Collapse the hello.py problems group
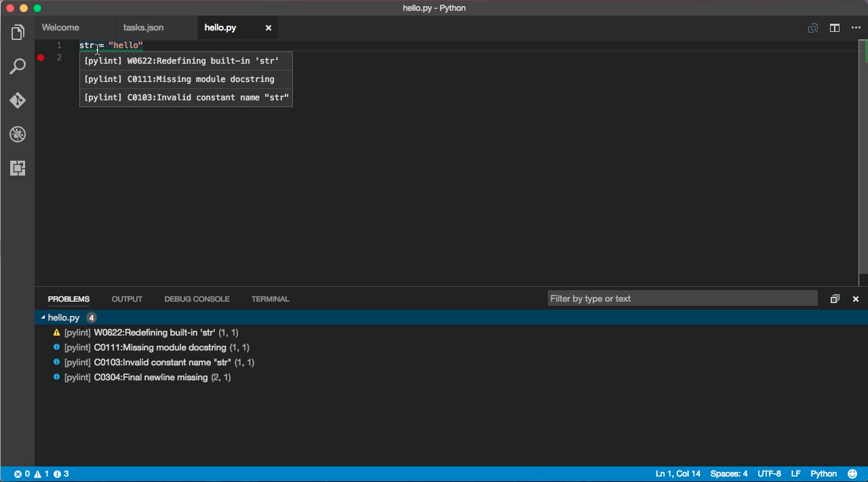The height and width of the screenshot is (482, 868). [43, 317]
